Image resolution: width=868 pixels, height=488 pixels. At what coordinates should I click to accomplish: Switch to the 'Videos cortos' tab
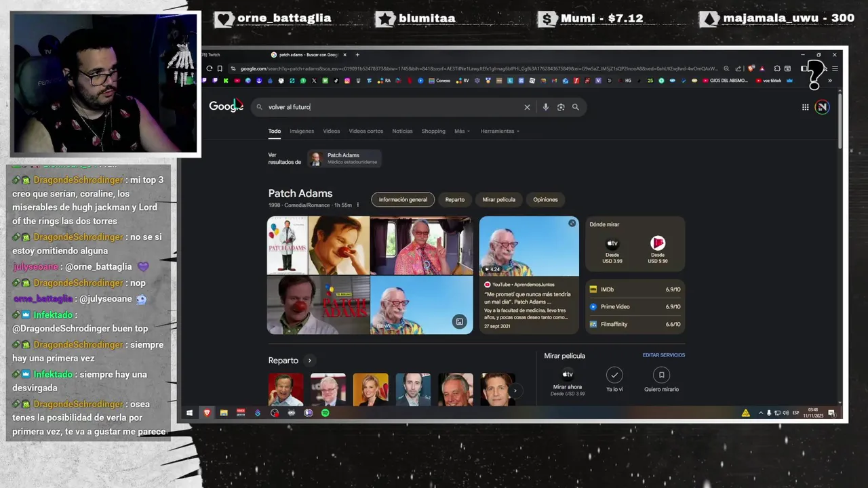[366, 131]
